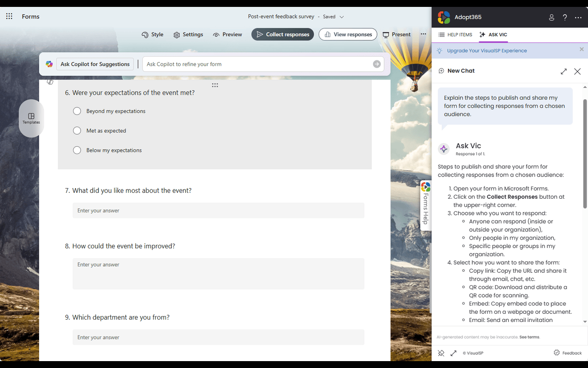Click answer box under question 8
588x368 pixels.
click(x=218, y=274)
